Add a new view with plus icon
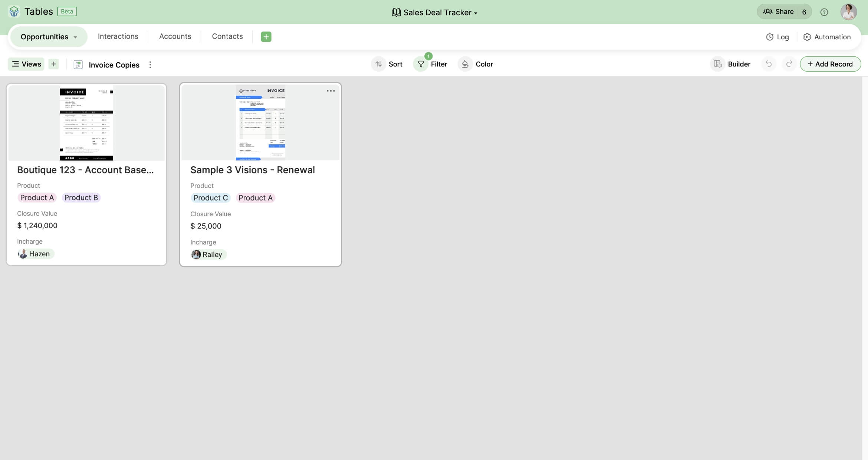Screen dimensions: 868x460 [x=53, y=64]
